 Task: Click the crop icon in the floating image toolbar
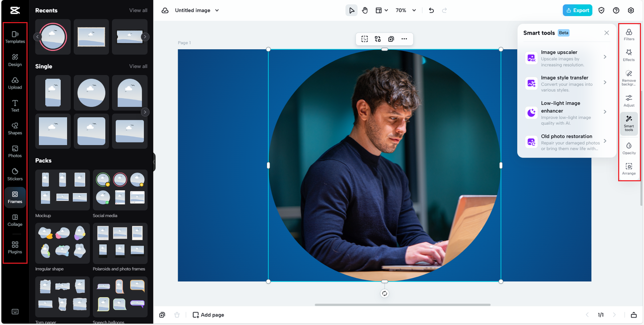coord(365,39)
